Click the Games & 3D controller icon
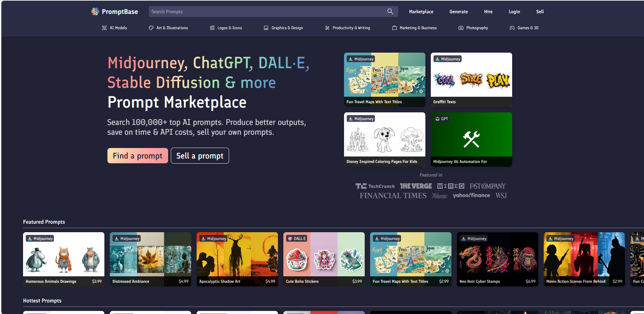The width and height of the screenshot is (644, 314). pos(512,28)
